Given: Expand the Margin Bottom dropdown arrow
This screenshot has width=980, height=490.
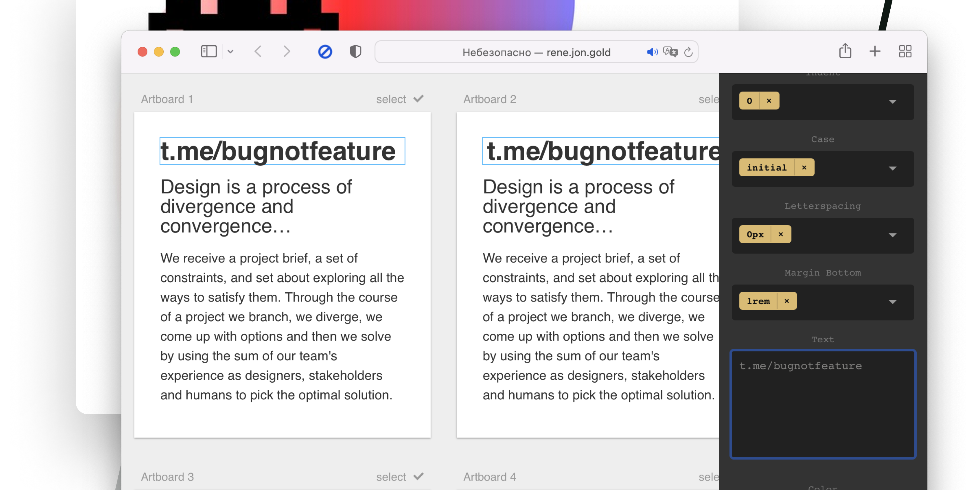Looking at the screenshot, I should pos(892,302).
